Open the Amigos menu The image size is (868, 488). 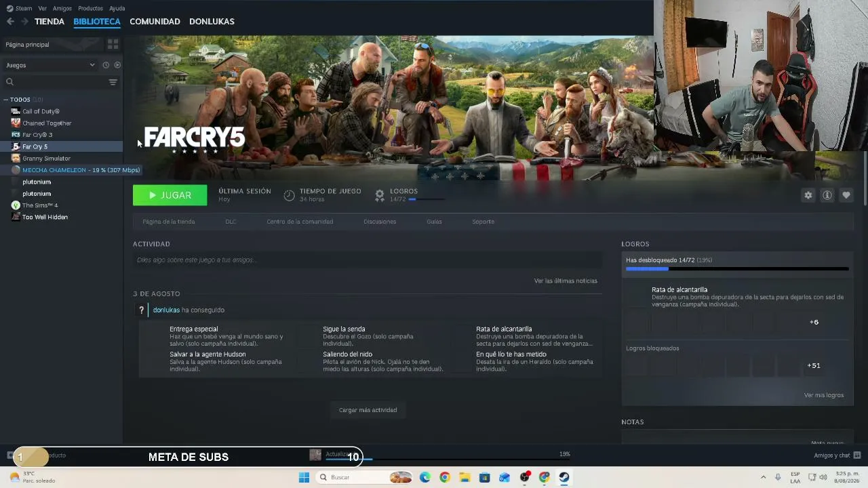tap(62, 8)
